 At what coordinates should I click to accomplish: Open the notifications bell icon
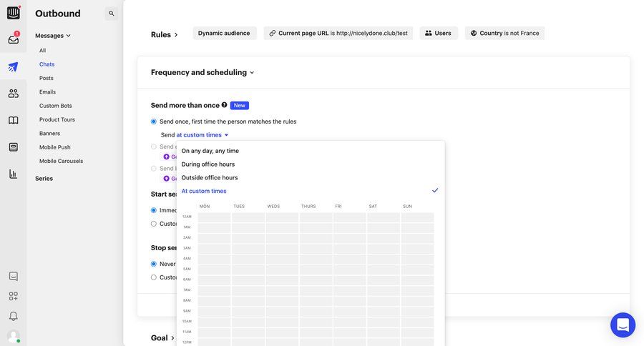[13, 316]
